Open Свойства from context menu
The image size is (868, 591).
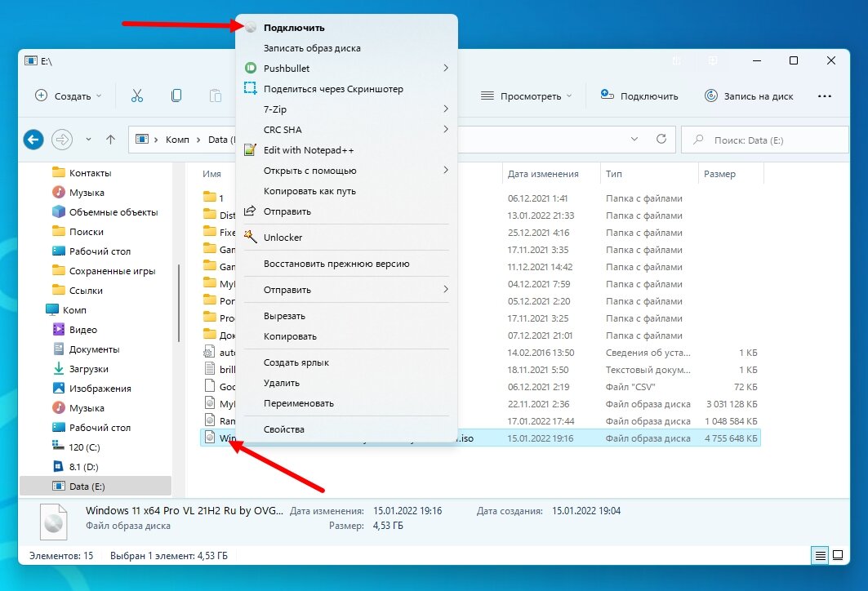346,429
